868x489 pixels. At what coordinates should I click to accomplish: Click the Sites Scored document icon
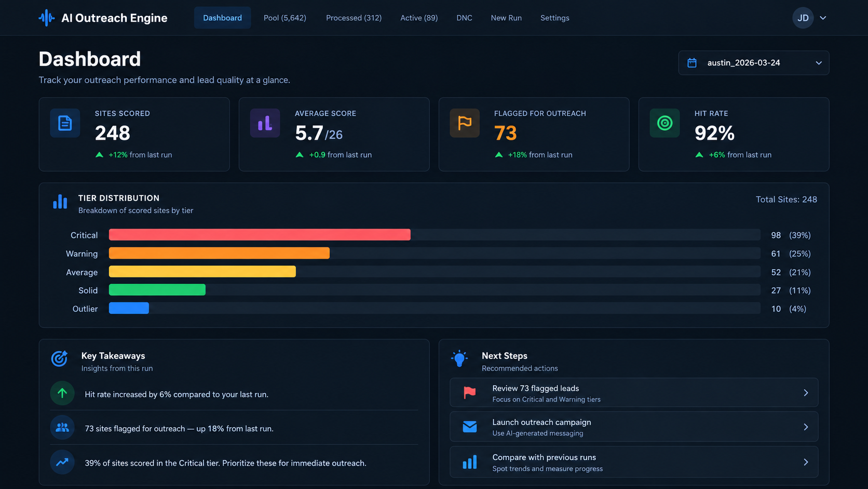65,123
